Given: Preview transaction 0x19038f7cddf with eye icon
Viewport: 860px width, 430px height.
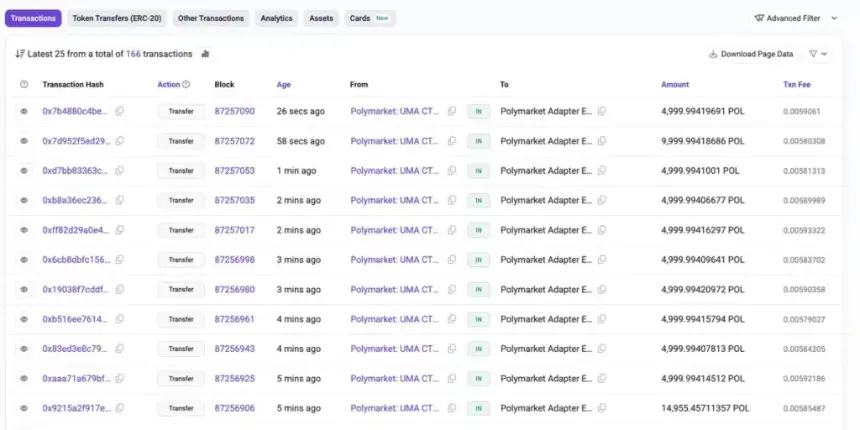Looking at the screenshot, I should click(24, 290).
